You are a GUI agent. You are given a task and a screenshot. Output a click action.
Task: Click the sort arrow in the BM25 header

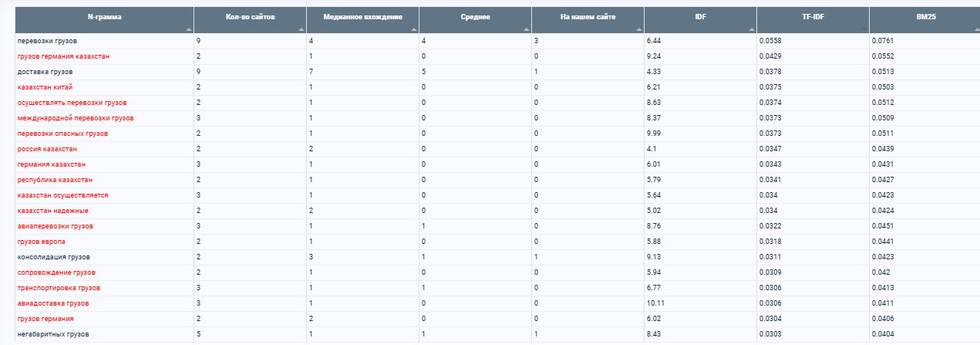[x=976, y=29]
